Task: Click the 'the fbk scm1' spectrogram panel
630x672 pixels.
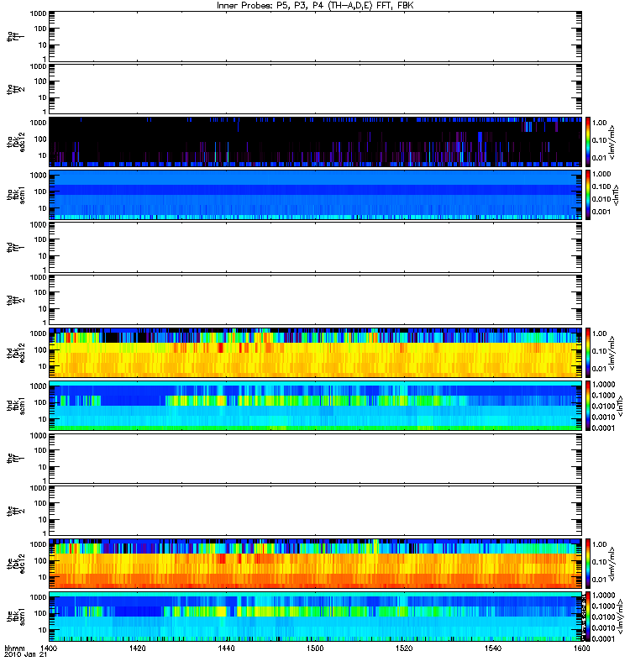Action: point(316,617)
